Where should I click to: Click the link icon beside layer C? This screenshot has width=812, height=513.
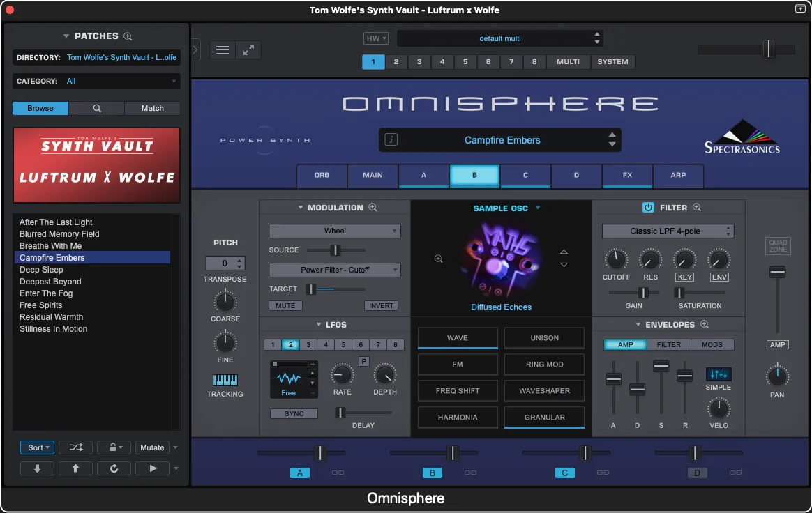(x=603, y=473)
